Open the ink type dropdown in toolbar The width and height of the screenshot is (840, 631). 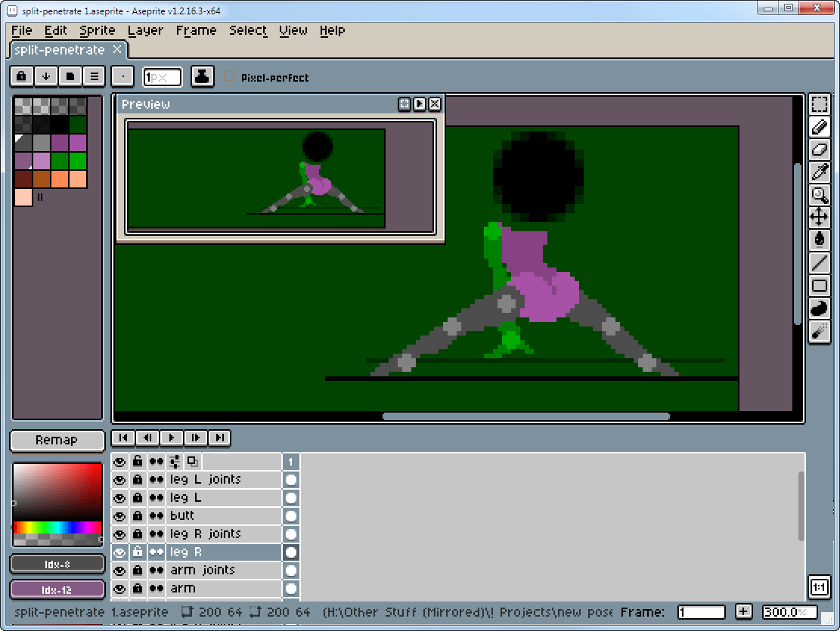tap(202, 76)
